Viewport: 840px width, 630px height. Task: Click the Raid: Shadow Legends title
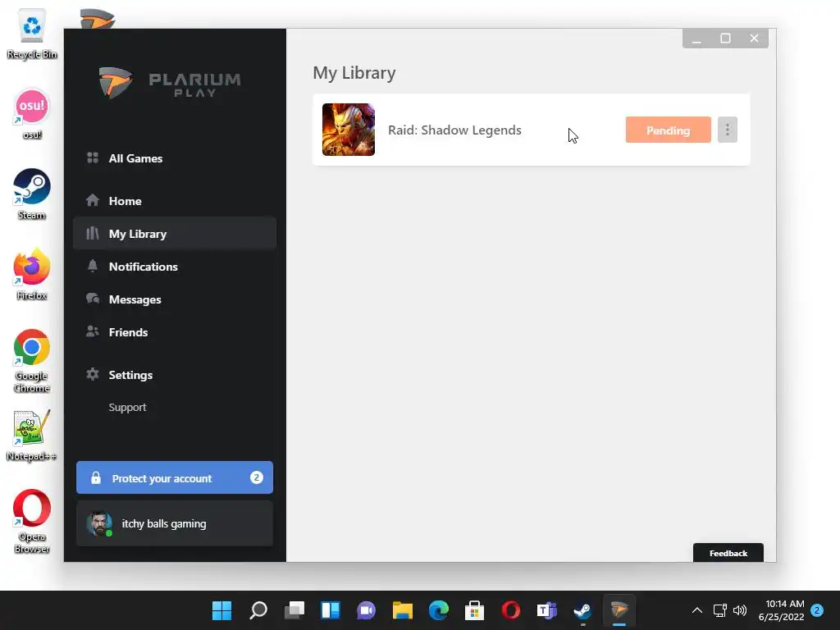click(454, 130)
